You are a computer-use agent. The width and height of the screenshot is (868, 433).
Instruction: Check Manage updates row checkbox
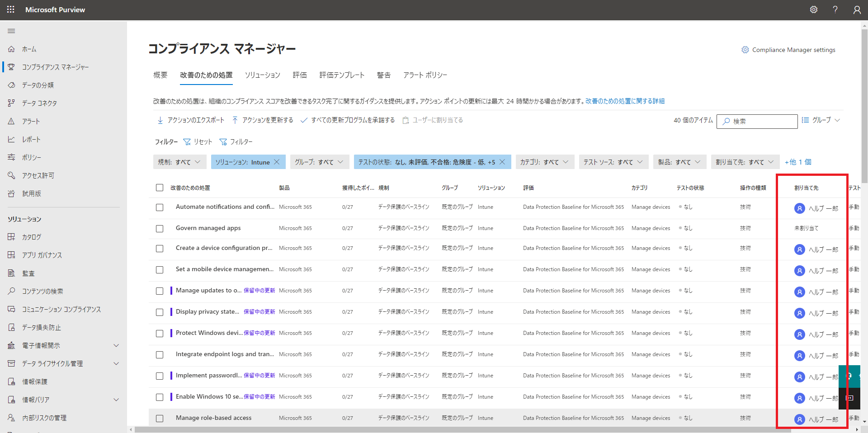(x=160, y=291)
